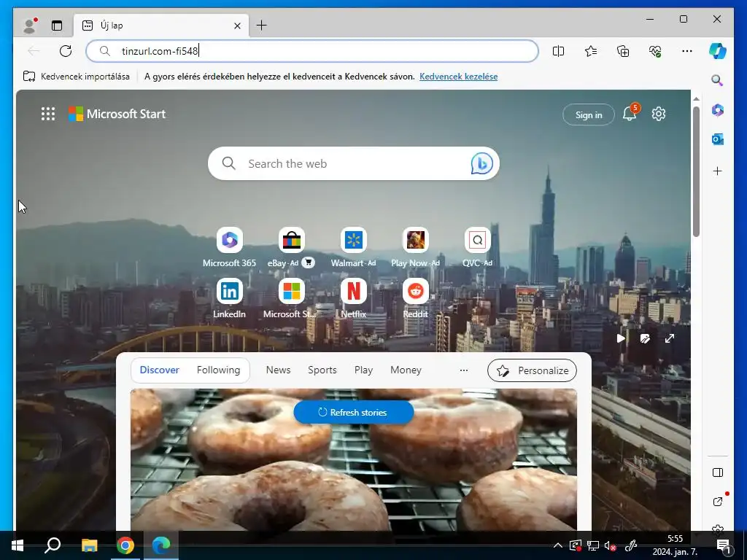
Task: Open the edit background image icon
Action: point(645,338)
